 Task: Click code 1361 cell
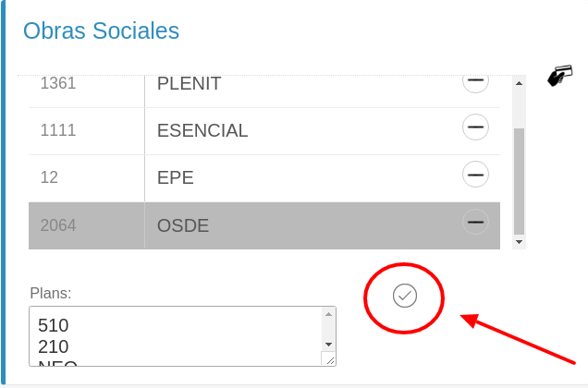pyautogui.click(x=58, y=84)
